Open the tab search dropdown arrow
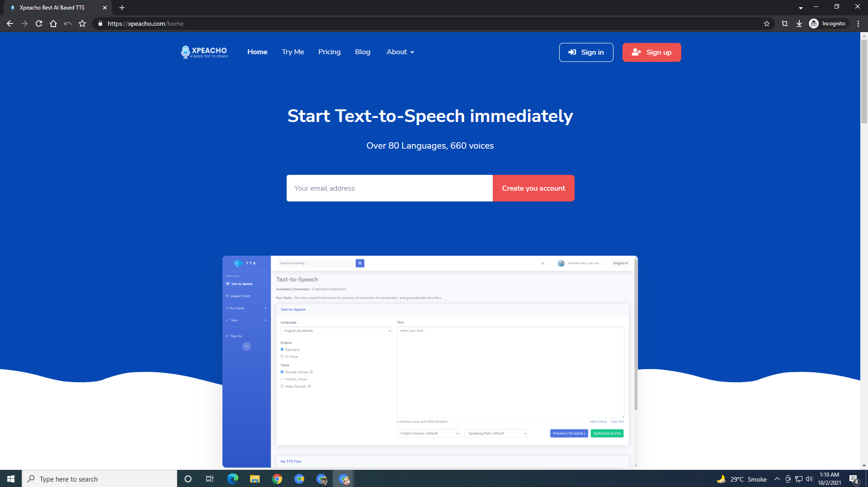The width and height of the screenshot is (868, 487). coord(801,8)
